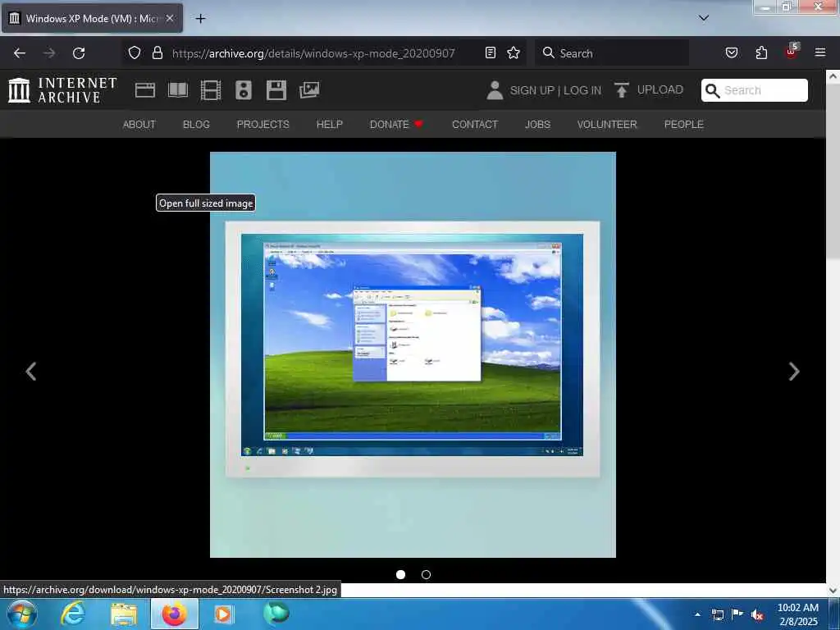This screenshot has height=630, width=840.
Task: Focus Firefox Search bar
Action: 612,53
